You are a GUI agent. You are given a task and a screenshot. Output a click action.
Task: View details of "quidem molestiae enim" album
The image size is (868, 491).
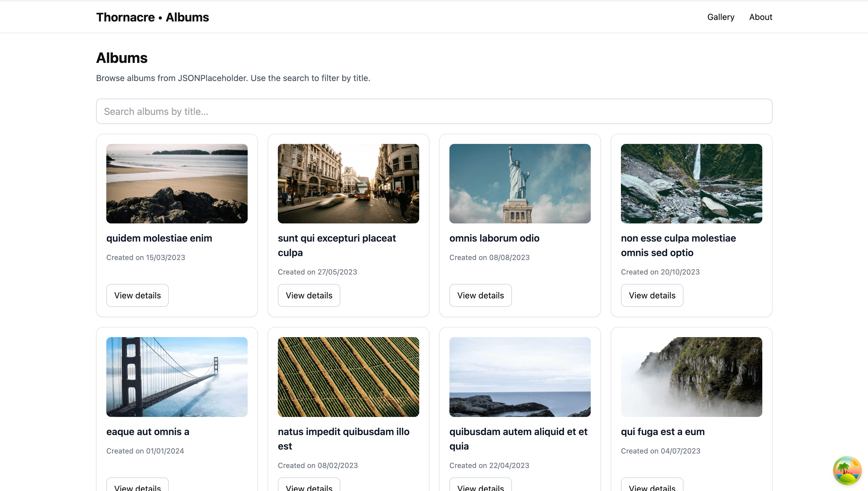(137, 295)
